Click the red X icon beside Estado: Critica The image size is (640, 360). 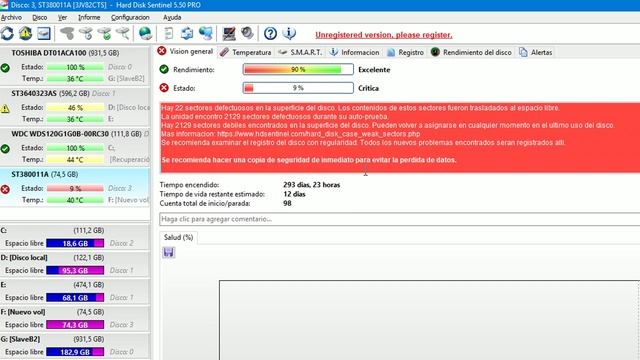pyautogui.click(x=164, y=88)
